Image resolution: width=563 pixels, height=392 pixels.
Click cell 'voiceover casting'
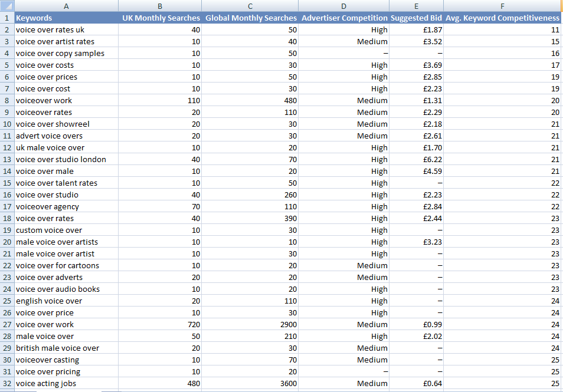click(67, 360)
